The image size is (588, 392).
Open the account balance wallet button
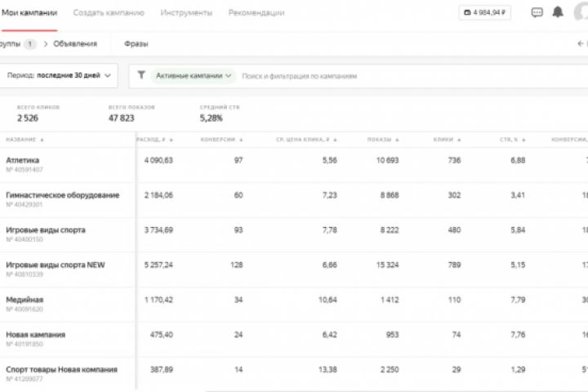click(485, 13)
